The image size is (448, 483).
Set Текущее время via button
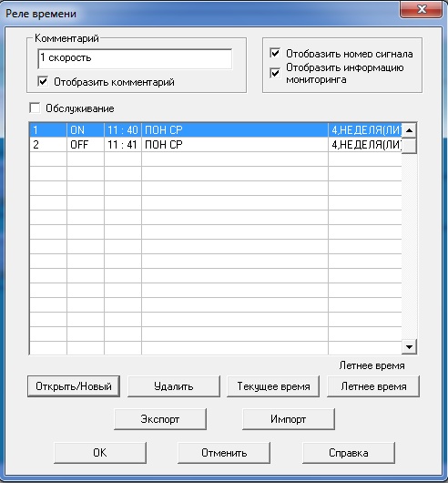pyautogui.click(x=273, y=386)
